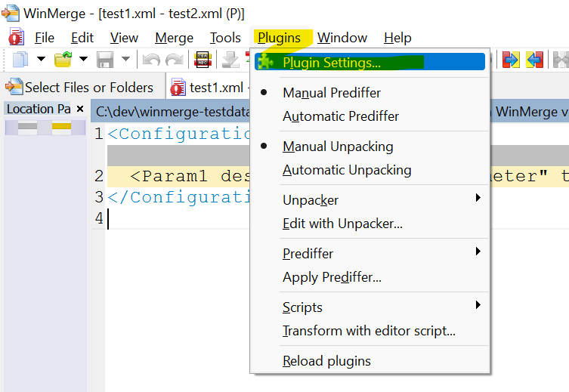Select Automatic Unpacking option
Screen dimensions: 569x392
tap(370, 170)
